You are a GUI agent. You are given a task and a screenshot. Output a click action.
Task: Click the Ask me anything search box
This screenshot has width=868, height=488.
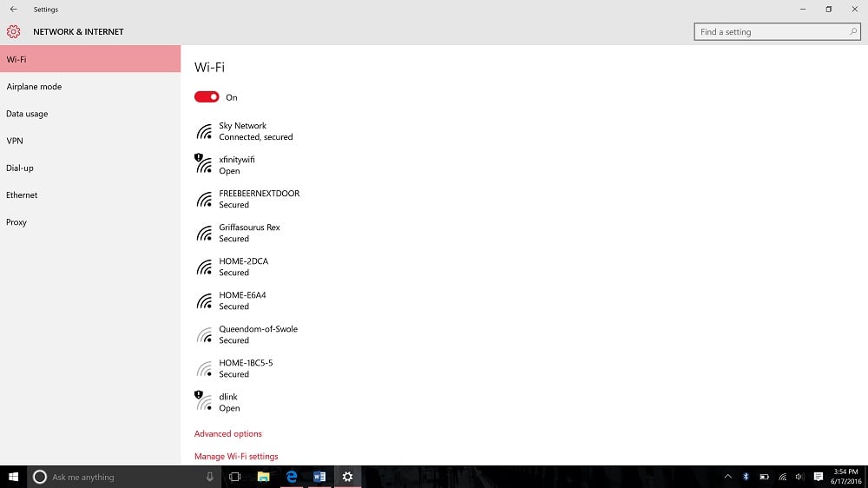(124, 477)
